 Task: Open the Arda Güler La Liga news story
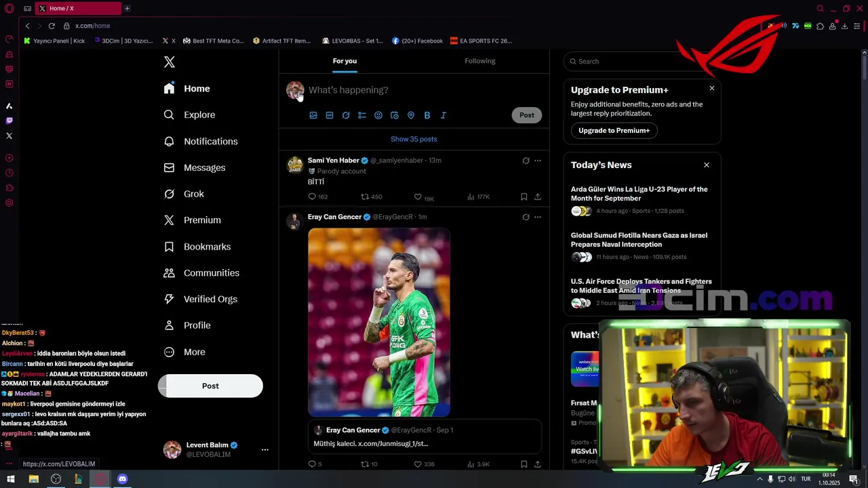click(x=639, y=194)
